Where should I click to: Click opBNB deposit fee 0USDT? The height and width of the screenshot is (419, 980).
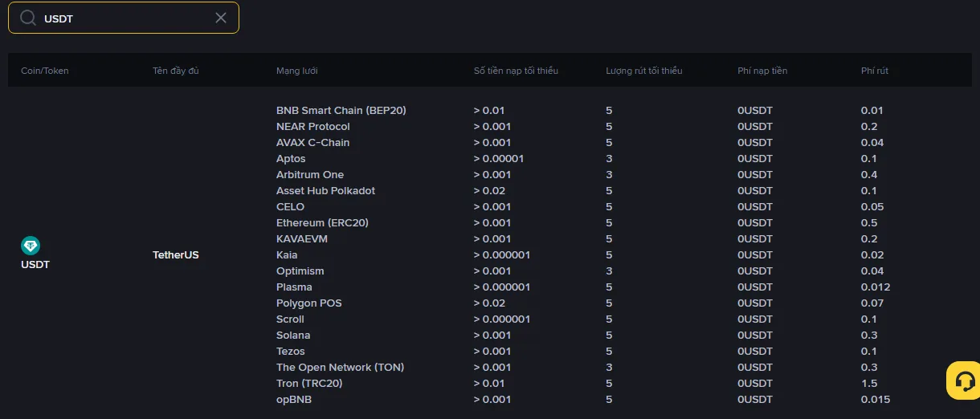pos(755,399)
